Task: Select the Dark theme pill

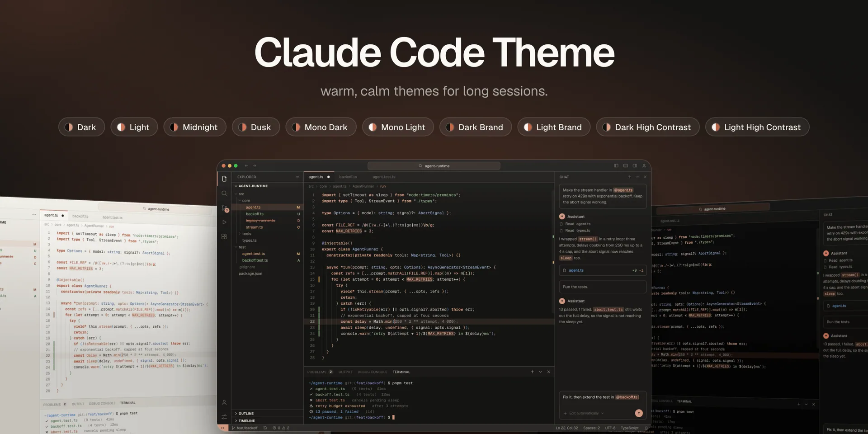Action: (81, 127)
